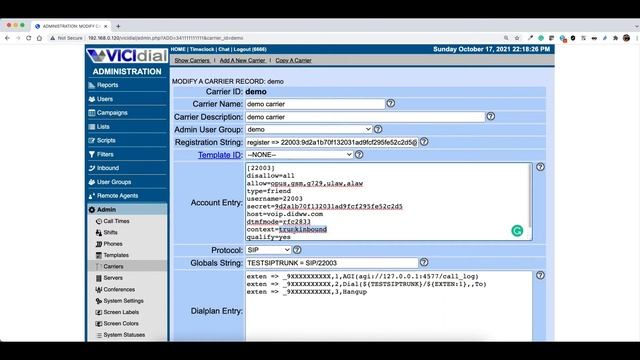Open Templates under Admin
This screenshot has height=360, width=640.
tap(116, 255)
